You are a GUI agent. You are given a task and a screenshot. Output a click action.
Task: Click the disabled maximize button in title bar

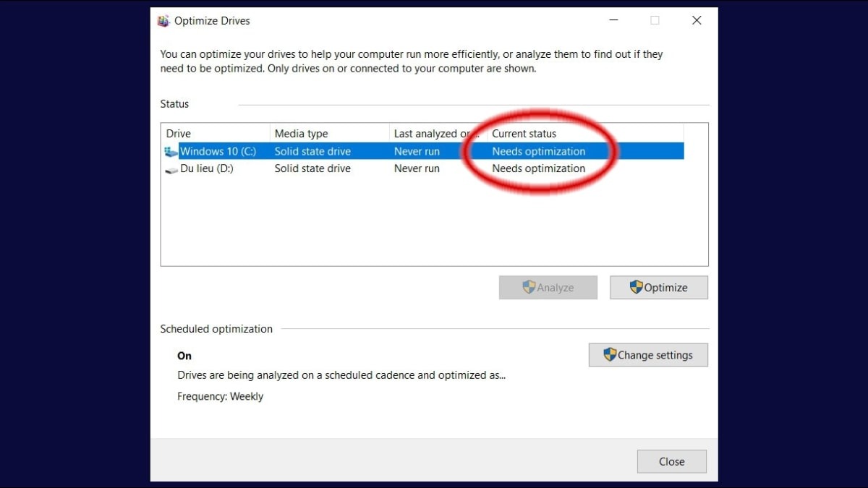click(x=655, y=20)
